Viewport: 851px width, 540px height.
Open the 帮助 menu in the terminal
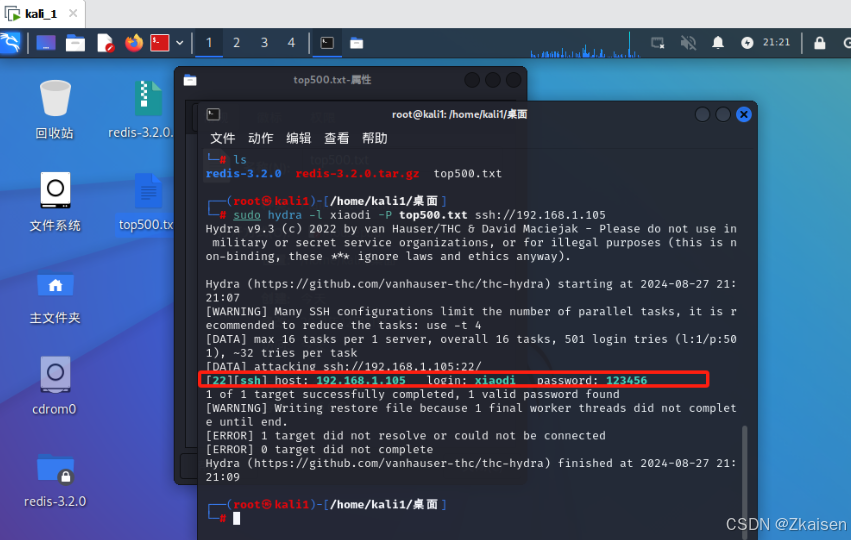pos(374,138)
